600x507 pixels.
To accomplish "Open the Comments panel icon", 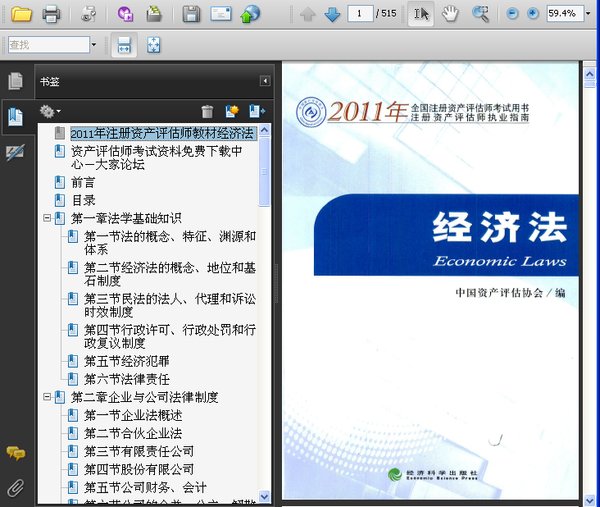I will (x=16, y=453).
